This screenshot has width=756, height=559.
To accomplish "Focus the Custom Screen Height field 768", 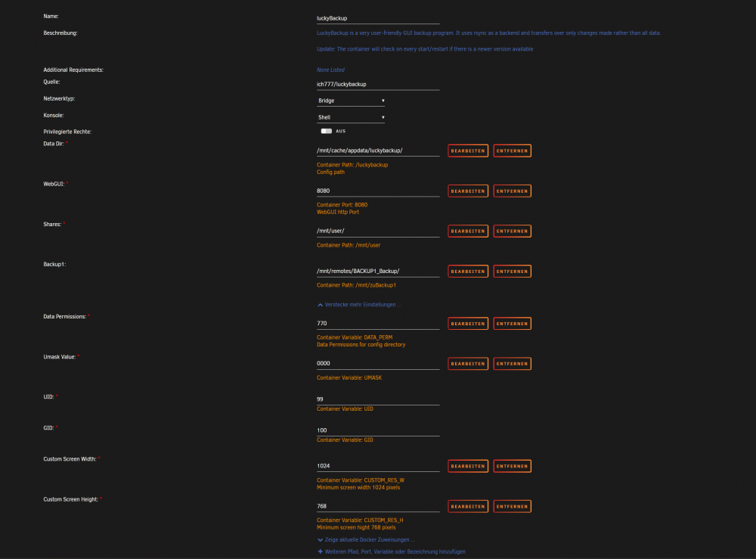I will (378, 506).
